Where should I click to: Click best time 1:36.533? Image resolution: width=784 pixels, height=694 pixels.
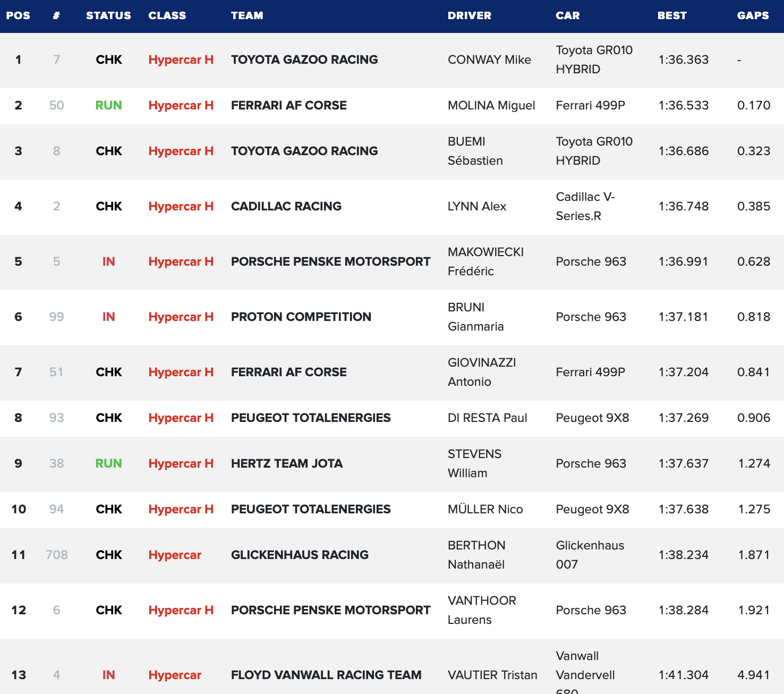coord(684,105)
